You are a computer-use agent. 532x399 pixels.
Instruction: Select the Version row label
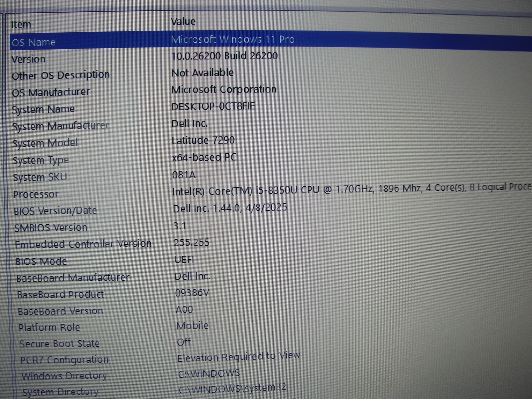29,59
